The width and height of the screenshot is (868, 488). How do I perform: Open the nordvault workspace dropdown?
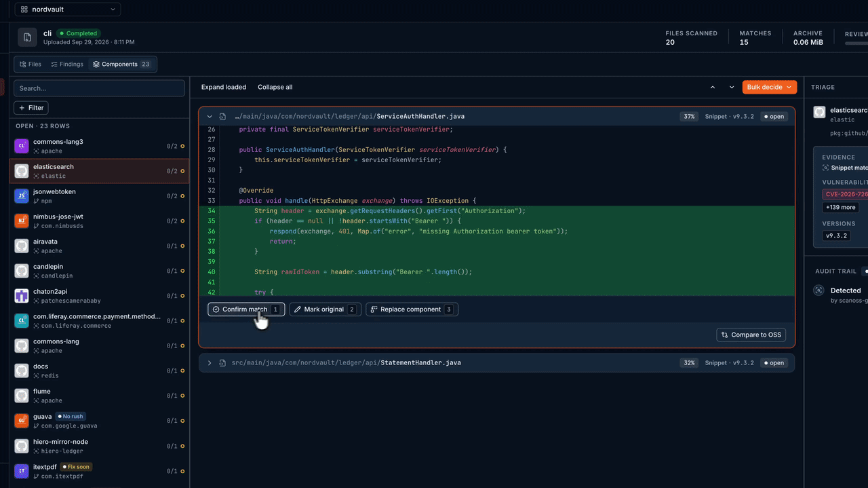tap(68, 10)
